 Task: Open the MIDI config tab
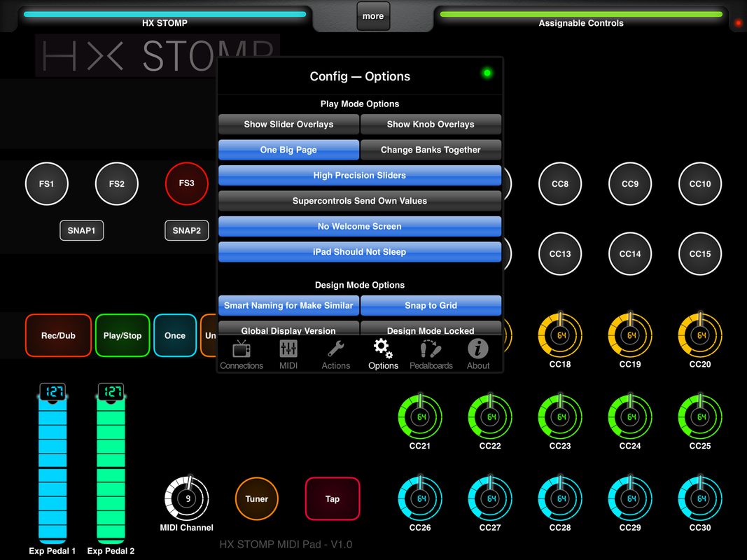(288, 355)
